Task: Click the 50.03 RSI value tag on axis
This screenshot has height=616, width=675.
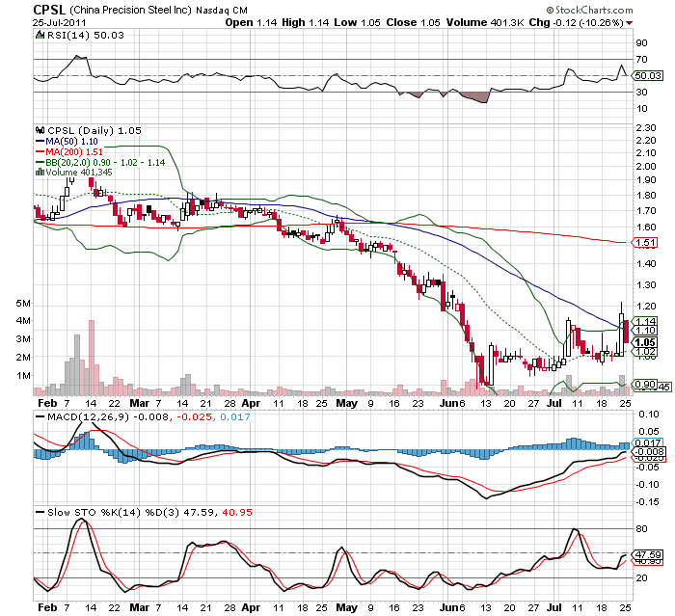Action: [x=648, y=76]
